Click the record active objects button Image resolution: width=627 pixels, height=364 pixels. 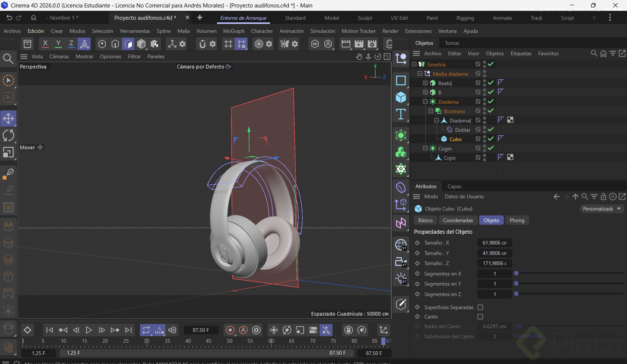click(x=230, y=330)
